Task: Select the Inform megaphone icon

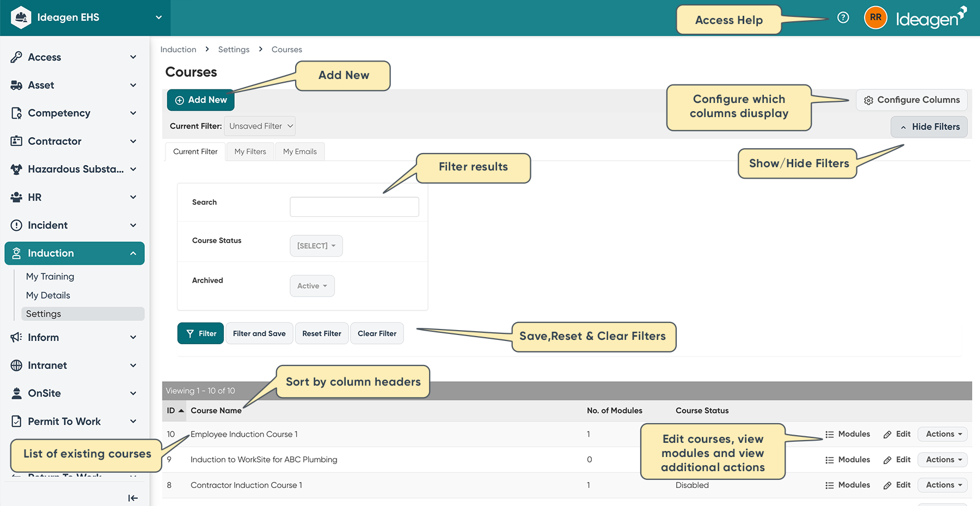Action: coord(15,337)
